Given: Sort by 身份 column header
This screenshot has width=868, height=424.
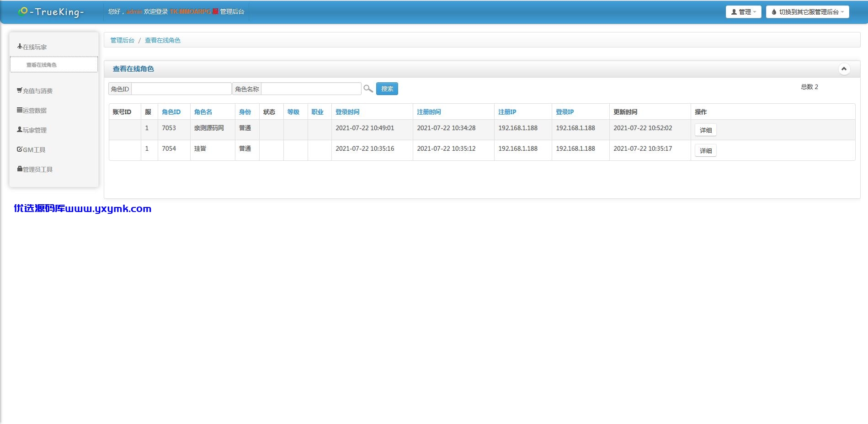Looking at the screenshot, I should point(245,112).
